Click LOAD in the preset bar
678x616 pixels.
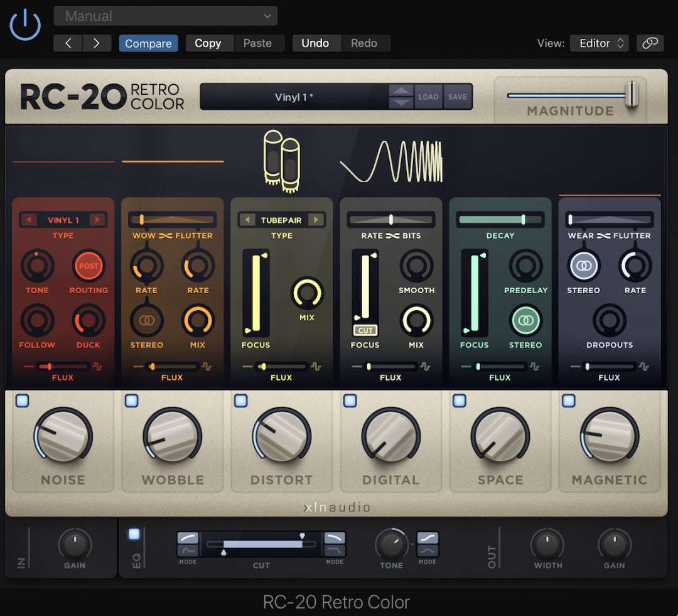pos(429,97)
